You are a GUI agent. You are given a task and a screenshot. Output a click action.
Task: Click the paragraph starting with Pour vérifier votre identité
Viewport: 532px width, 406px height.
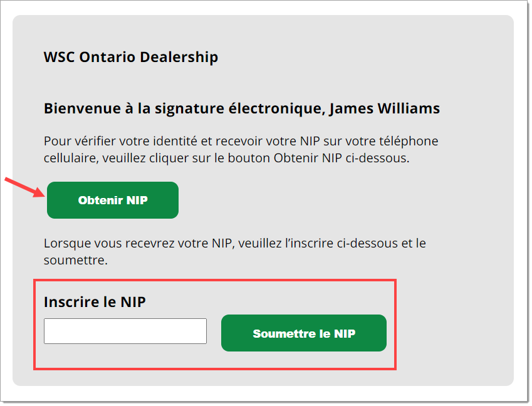(241, 149)
